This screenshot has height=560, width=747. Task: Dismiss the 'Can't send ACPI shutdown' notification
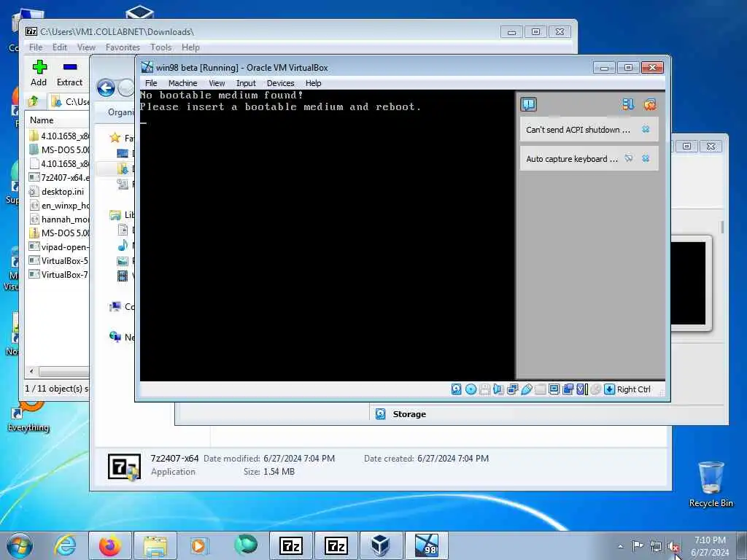tap(646, 129)
